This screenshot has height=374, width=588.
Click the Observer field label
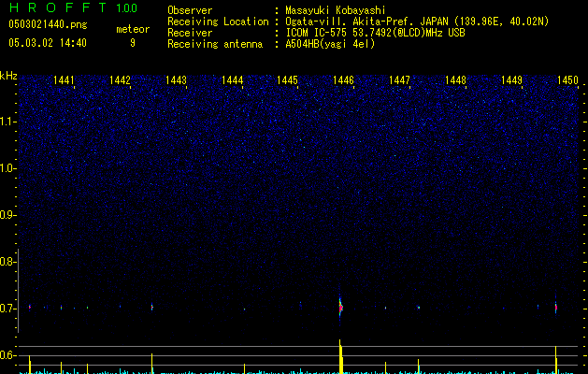point(190,10)
